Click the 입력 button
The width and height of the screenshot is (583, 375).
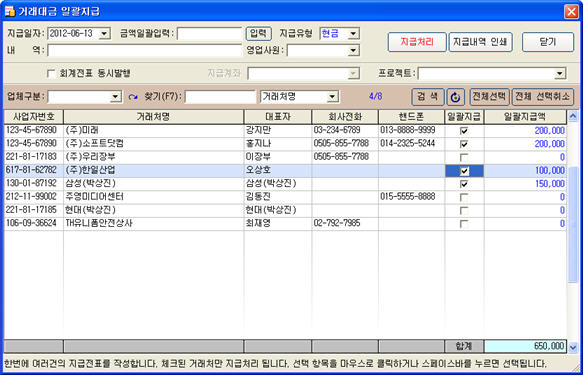tap(258, 33)
